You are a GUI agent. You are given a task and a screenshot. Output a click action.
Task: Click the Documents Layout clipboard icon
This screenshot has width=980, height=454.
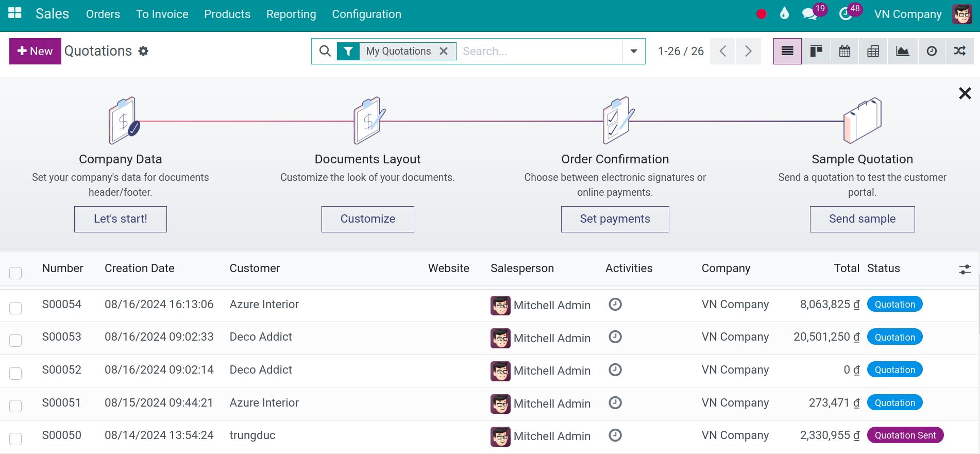pyautogui.click(x=369, y=121)
